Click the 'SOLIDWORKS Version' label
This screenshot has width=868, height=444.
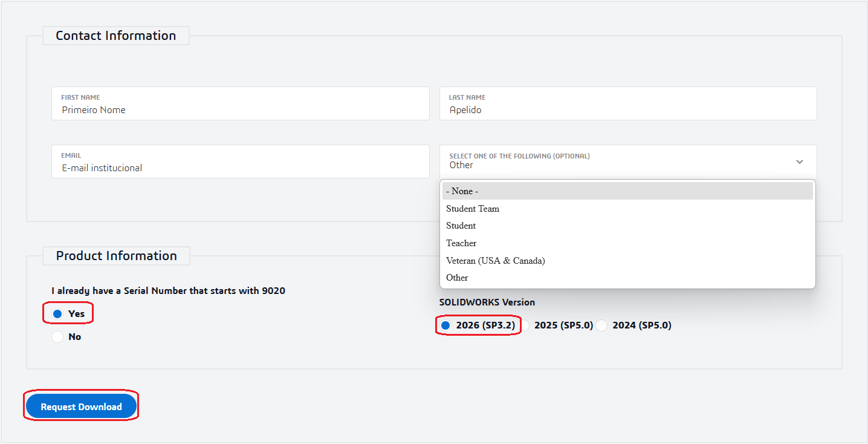pos(487,302)
